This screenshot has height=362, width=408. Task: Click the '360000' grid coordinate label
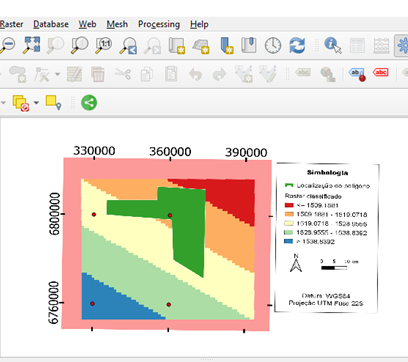point(170,152)
